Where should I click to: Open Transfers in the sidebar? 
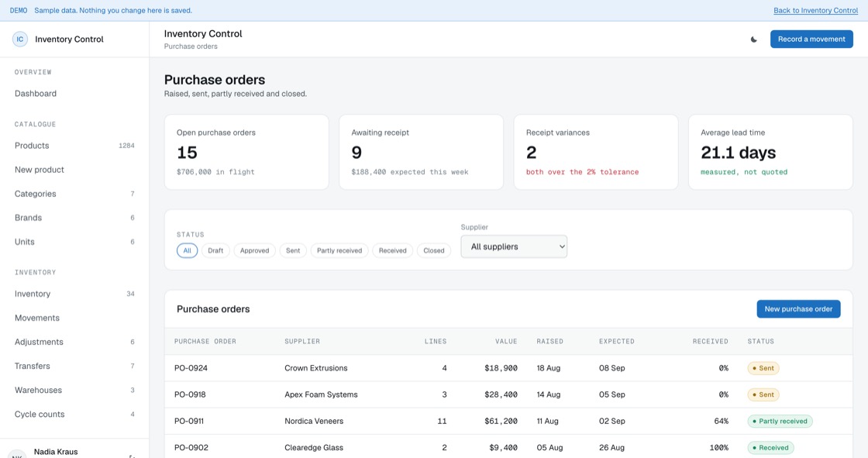[74, 366]
